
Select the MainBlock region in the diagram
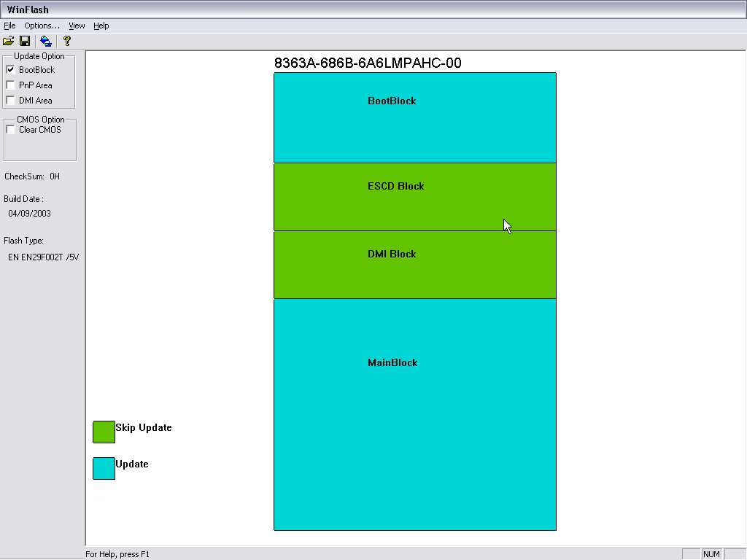coord(415,414)
